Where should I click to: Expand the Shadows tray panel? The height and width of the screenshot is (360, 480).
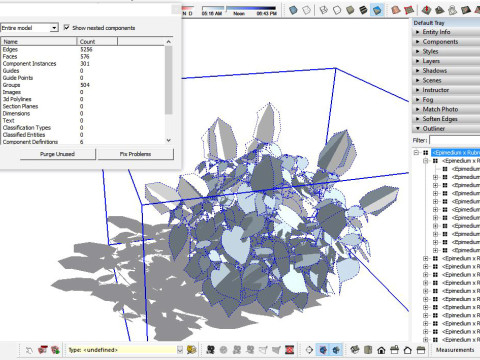point(447,71)
